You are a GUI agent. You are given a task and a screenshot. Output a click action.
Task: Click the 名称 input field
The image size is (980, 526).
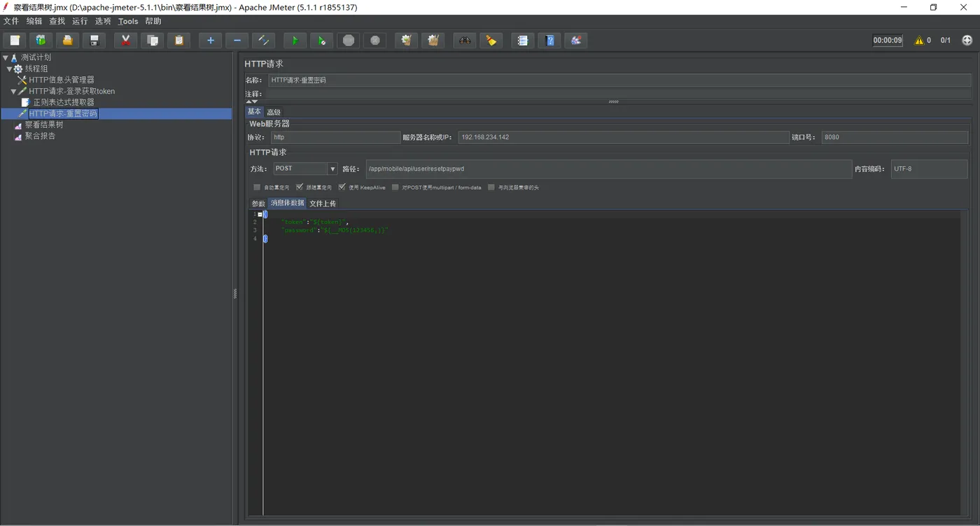point(619,80)
